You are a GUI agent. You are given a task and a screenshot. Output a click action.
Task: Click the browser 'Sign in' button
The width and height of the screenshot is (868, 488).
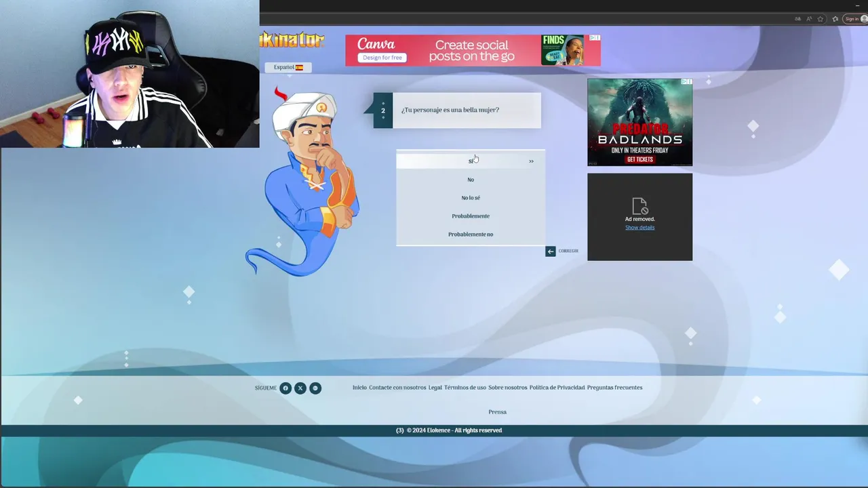tap(854, 19)
